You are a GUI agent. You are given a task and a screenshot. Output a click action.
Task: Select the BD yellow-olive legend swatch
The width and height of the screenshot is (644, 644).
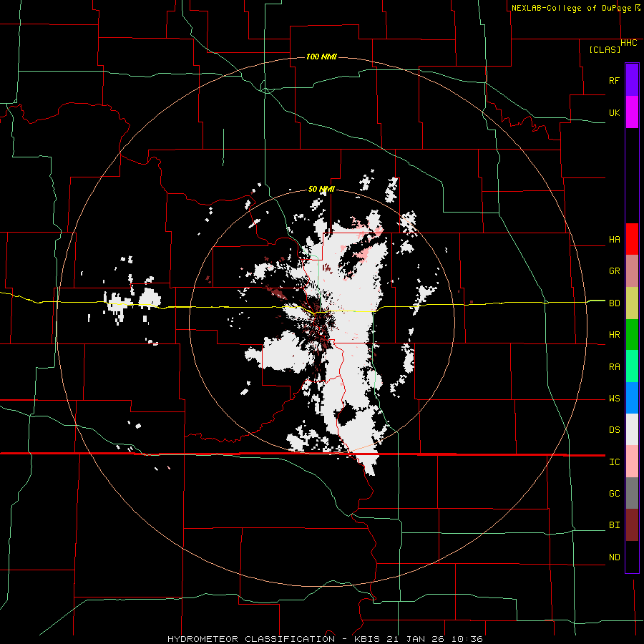pyautogui.click(x=632, y=303)
